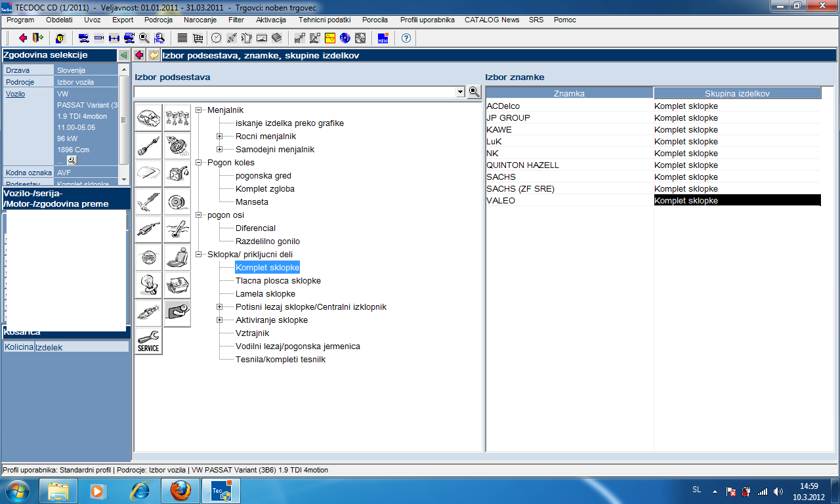Click the red back arrow in header bar
This screenshot has width=840, height=504.
(x=139, y=55)
